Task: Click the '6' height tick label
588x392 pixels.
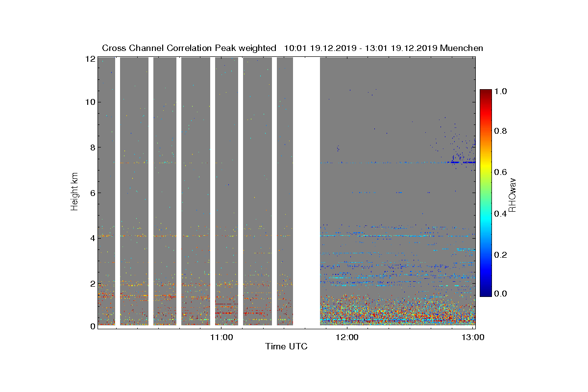Action: tap(92, 193)
